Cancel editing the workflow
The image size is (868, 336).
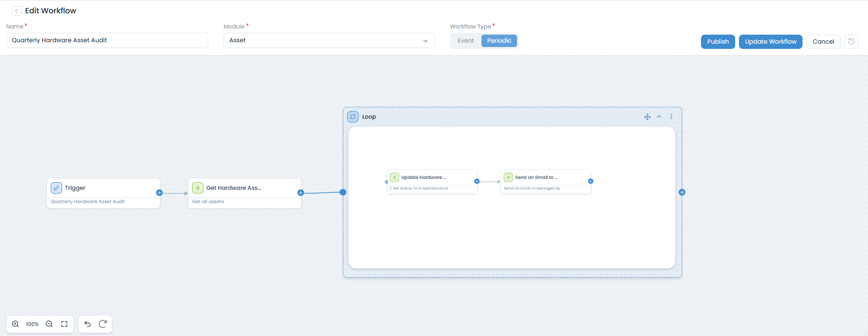coord(823,42)
